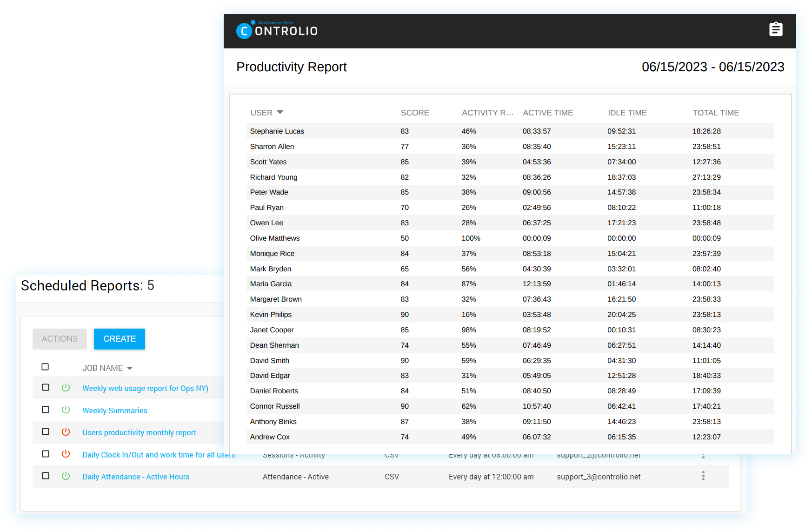The height and width of the screenshot is (532, 812).
Task: Open Weekly web usage report for Ops NY link
Action: coord(145,388)
